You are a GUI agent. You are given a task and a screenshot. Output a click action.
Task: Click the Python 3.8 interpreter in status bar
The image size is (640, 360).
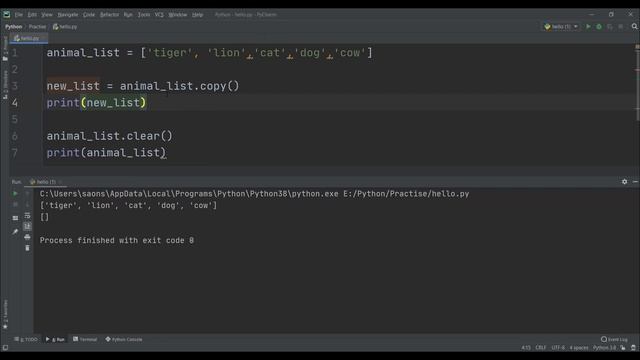point(604,348)
